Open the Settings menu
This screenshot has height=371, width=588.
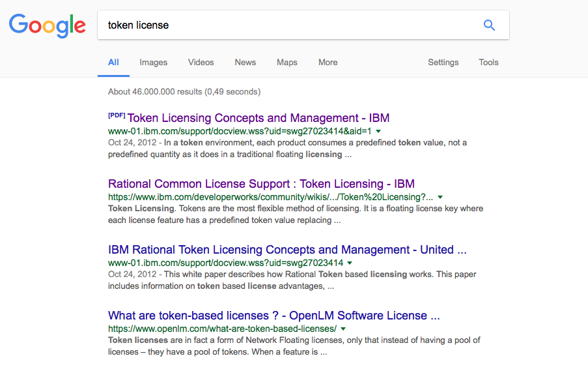[443, 63]
